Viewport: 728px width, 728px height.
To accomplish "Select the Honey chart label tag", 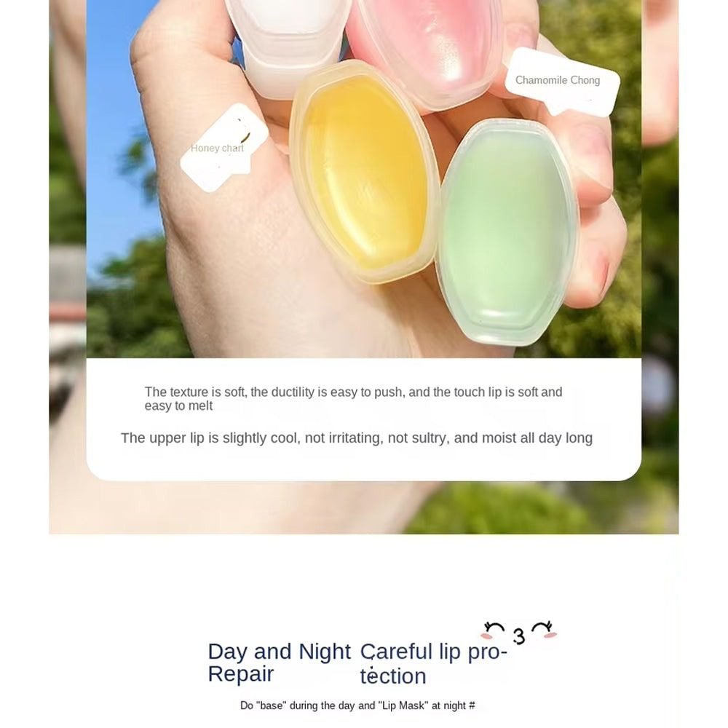I will click(223, 148).
